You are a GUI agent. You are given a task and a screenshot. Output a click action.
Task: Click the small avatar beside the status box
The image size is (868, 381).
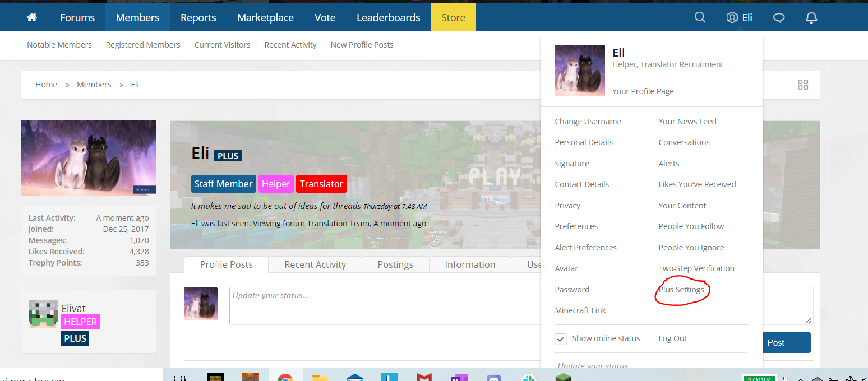(201, 304)
